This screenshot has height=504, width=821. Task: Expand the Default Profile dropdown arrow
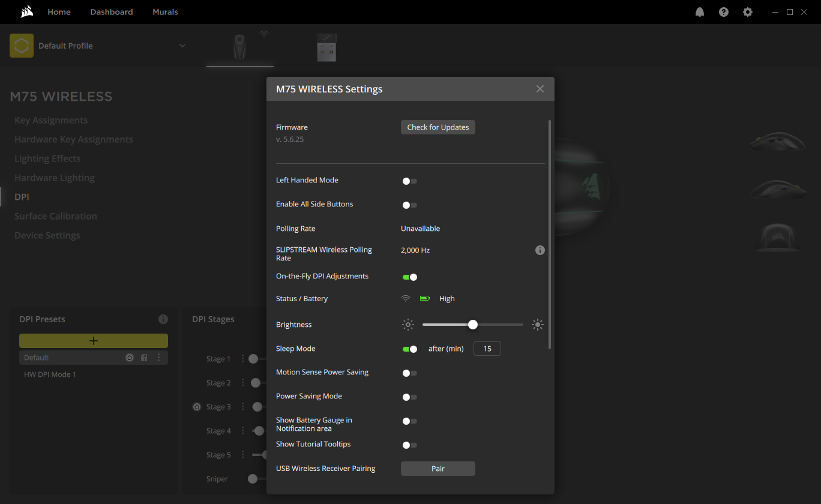182,46
